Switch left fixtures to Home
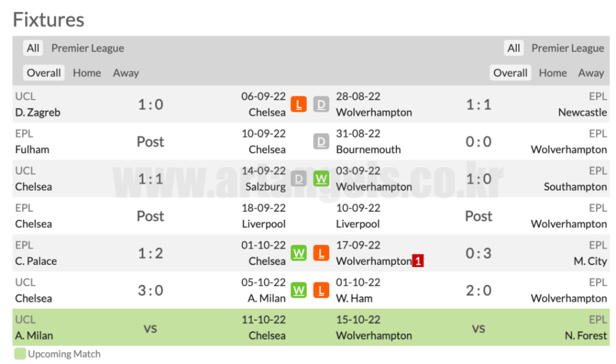Image resolution: width=616 pixels, height=364 pixels. coord(87,73)
